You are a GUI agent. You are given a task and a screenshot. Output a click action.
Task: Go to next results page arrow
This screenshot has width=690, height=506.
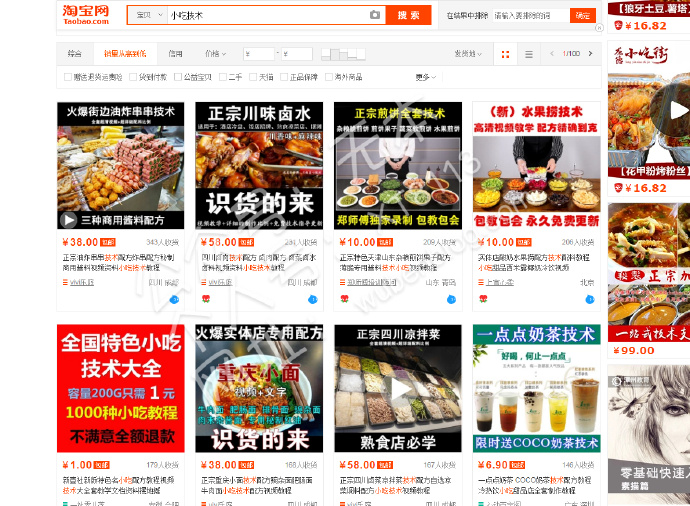(x=591, y=54)
